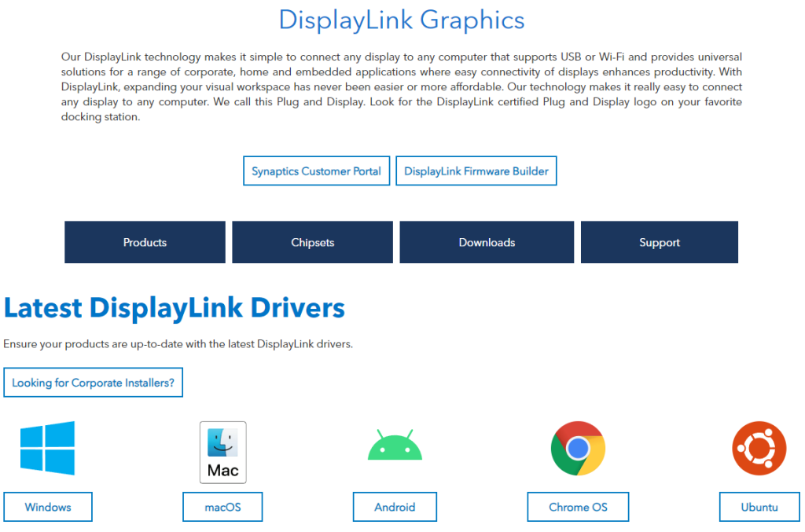805x532 pixels.
Task: Click the DisplayLink Graphics page title
Action: click(402, 20)
